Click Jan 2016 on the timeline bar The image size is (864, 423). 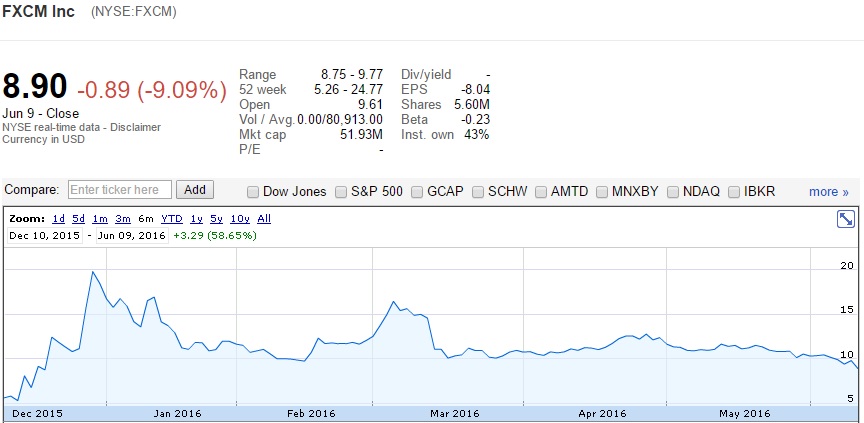177,414
